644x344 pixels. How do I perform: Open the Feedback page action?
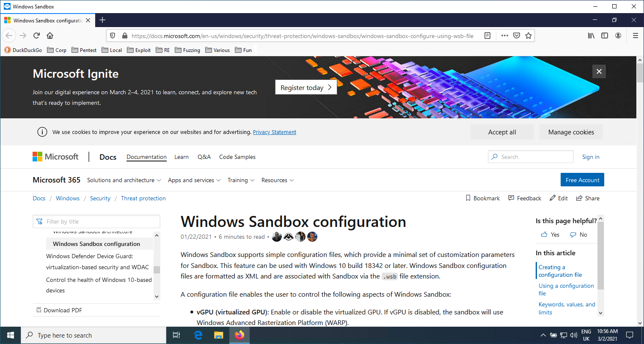coord(525,198)
